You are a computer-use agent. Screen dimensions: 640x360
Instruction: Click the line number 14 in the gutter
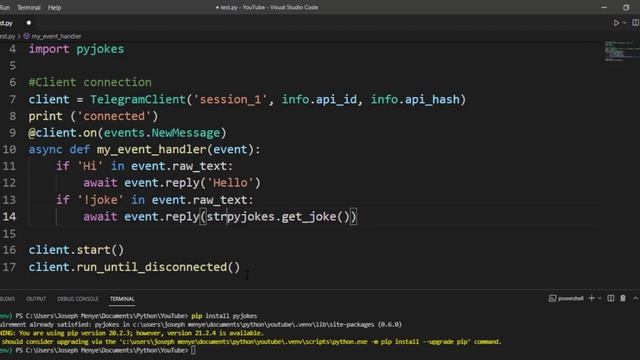point(9,216)
